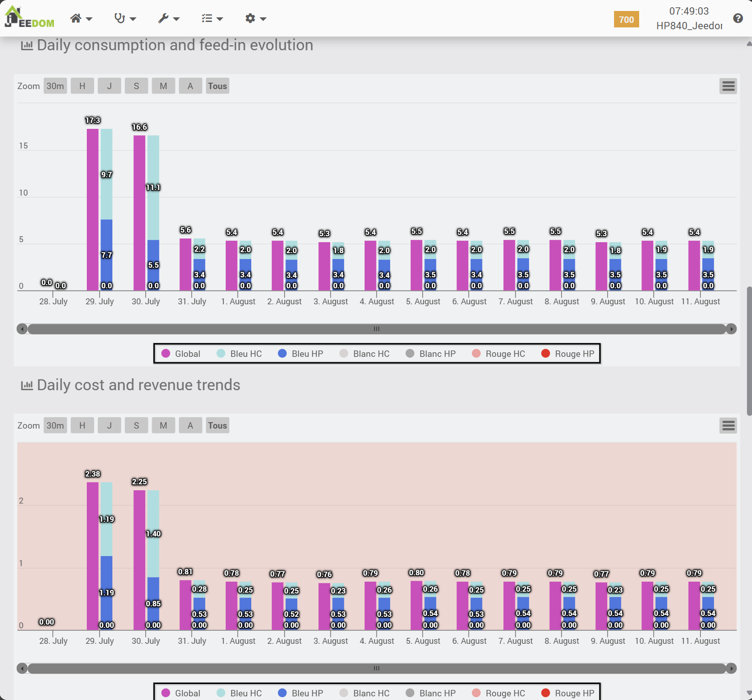Open the gear Settings menu
Viewport: 752px width, 700px height.
(x=255, y=18)
